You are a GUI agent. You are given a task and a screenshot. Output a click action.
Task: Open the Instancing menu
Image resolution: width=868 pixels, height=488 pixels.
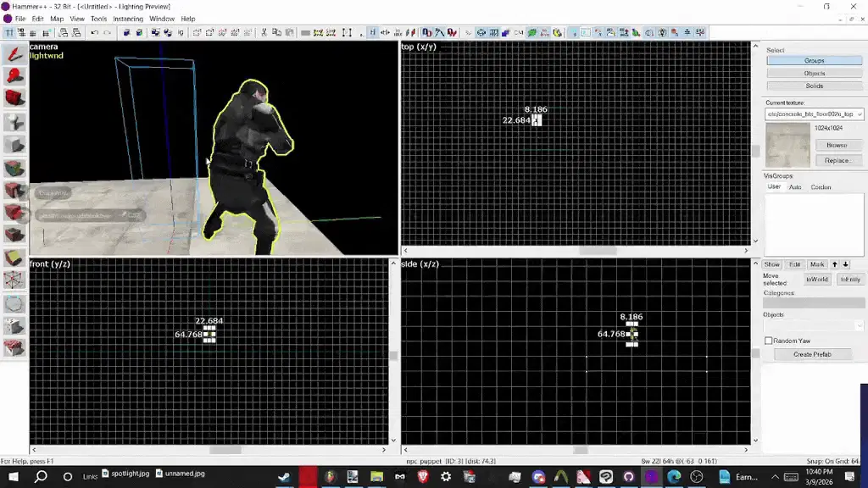(128, 19)
